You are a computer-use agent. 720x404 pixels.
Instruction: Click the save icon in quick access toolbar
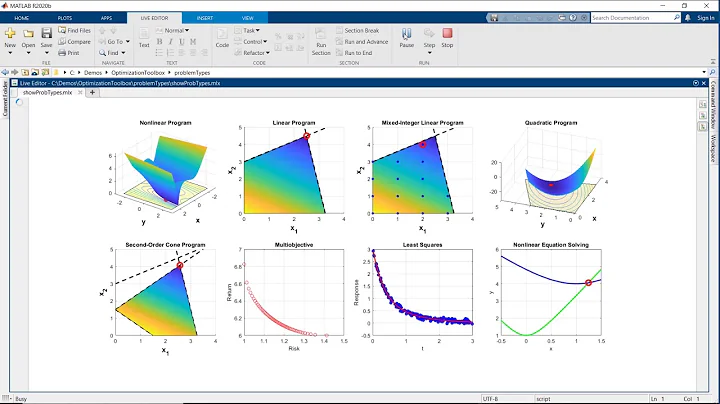tap(494, 17)
